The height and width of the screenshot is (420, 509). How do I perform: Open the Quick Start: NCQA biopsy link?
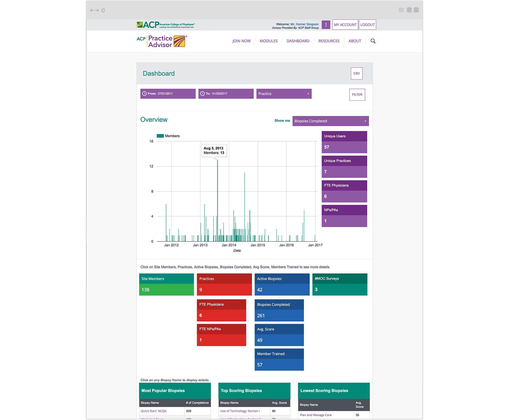pyautogui.click(x=154, y=411)
